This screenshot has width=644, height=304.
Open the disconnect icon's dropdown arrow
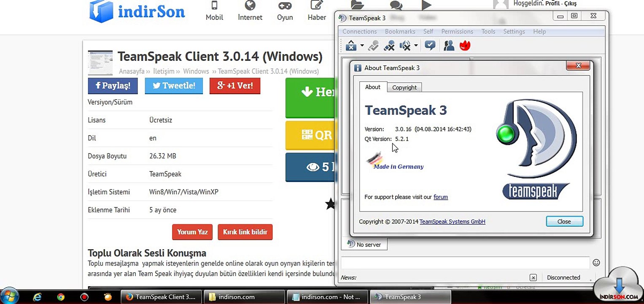click(362, 46)
